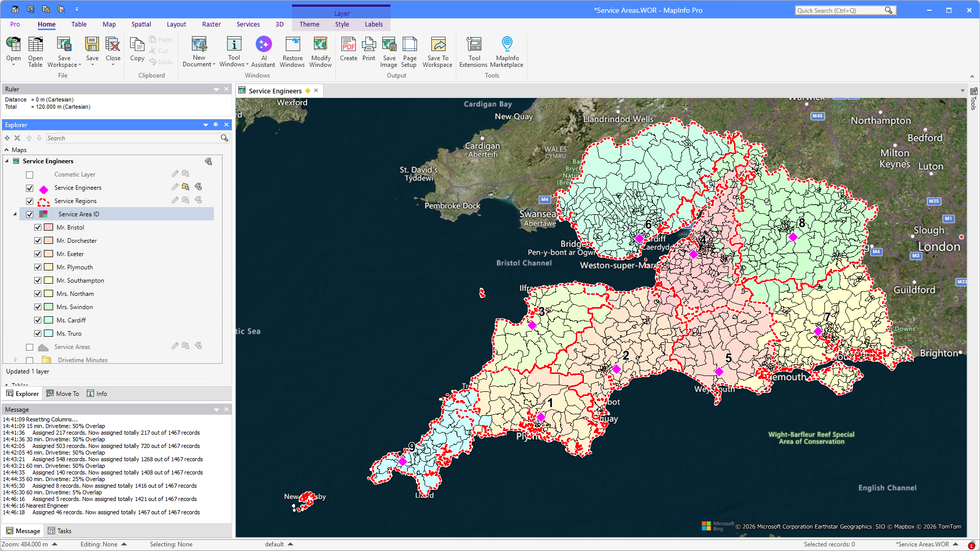Uncheck the Mr. Bristol checkbox
Screen dimensions: 980x551
(x=38, y=228)
